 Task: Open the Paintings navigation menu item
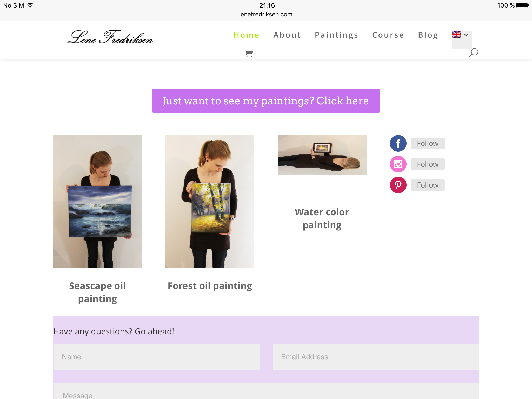pos(337,35)
